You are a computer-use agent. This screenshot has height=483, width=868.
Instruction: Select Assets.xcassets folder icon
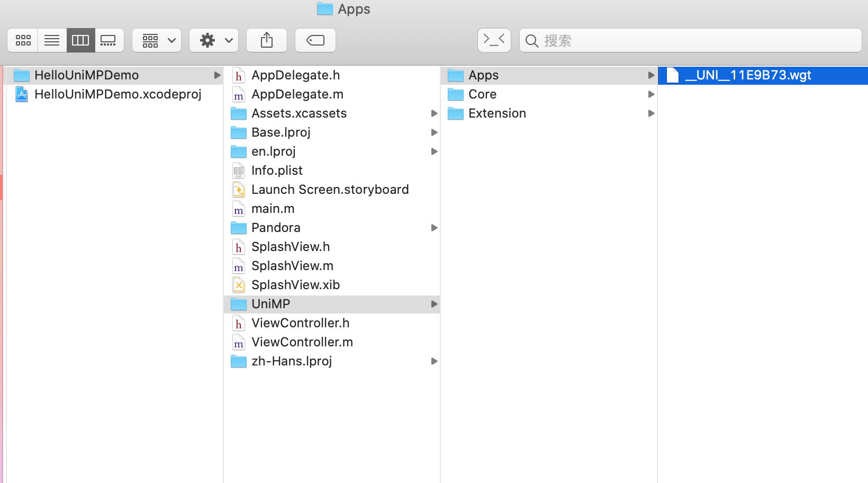[x=239, y=113]
